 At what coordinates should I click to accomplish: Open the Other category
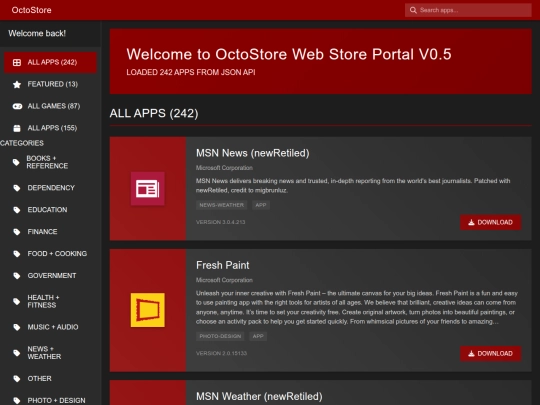[50, 378]
